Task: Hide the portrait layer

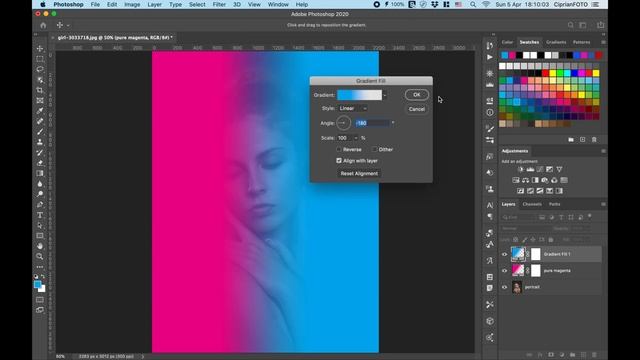Action: 504,287
